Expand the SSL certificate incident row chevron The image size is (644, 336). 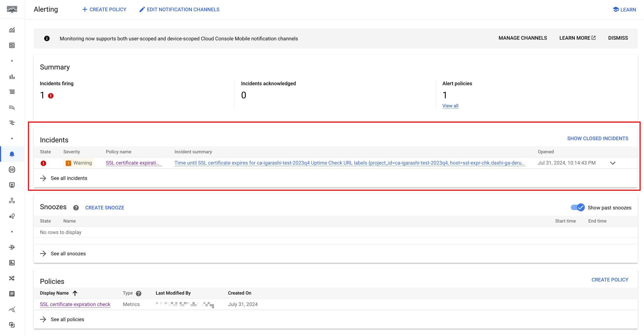(x=612, y=163)
